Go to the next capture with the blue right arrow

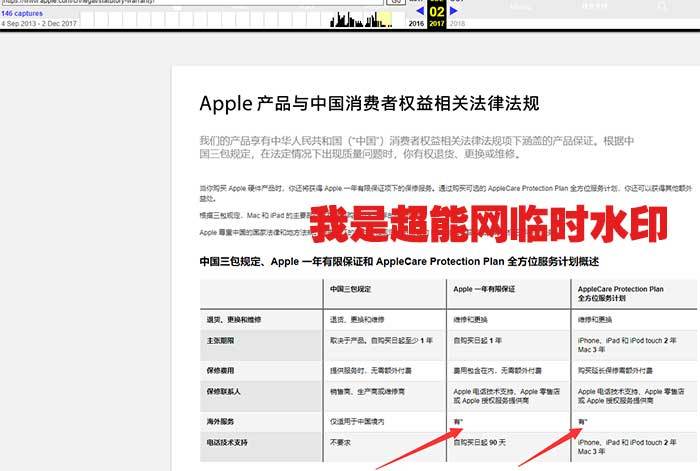454,11
